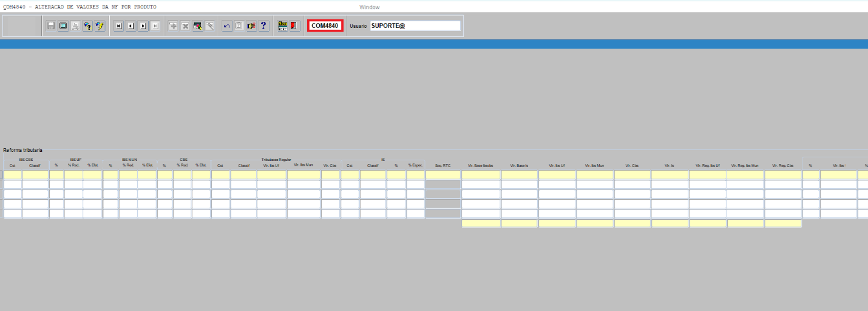The width and height of the screenshot is (868, 311).
Task: Click first row Vlr. Cbs field under Tributacao Regular
Action: (330, 175)
